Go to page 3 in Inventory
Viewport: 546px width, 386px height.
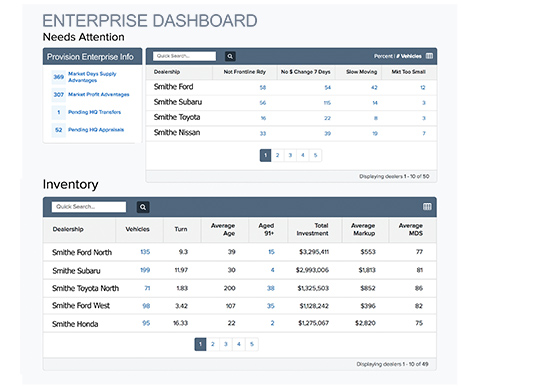(226, 344)
